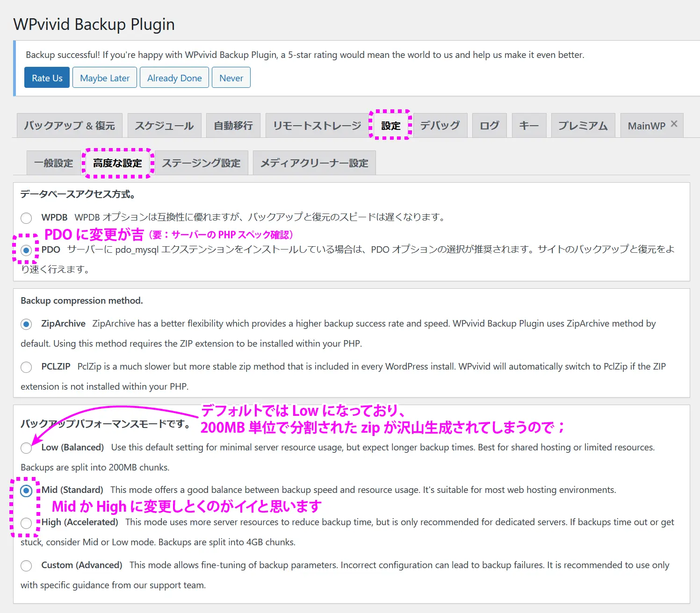Viewport: 700px width, 613px height.
Task: Switch to the スケジュール tab
Action: [x=164, y=126]
